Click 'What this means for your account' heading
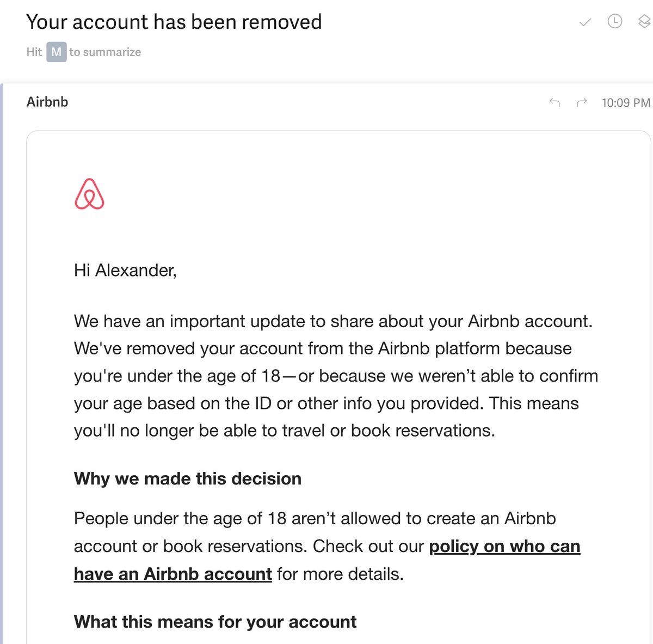The height and width of the screenshot is (644, 653). [x=215, y=622]
